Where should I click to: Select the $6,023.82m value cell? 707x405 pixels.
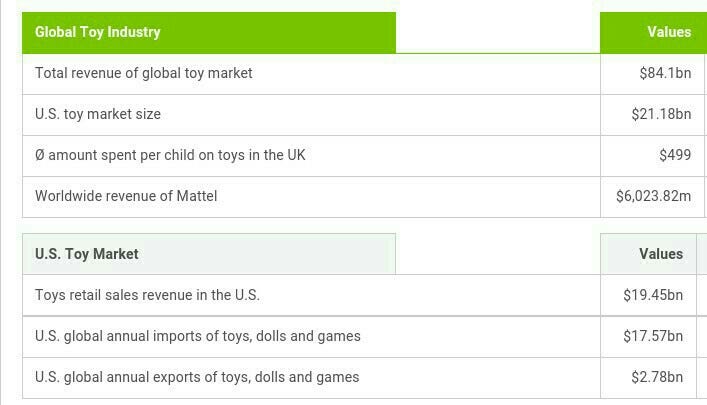tap(652, 197)
